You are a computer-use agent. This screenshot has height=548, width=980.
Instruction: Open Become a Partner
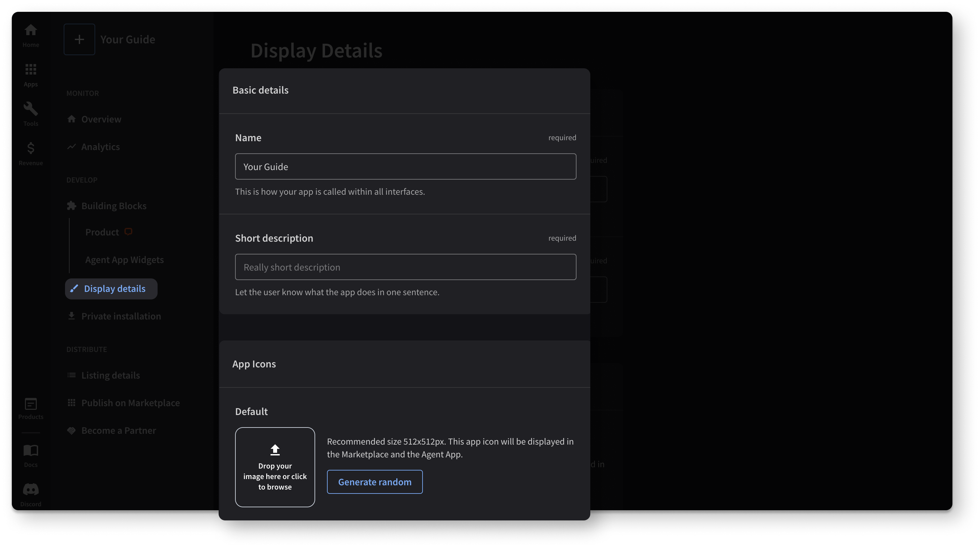click(x=118, y=430)
